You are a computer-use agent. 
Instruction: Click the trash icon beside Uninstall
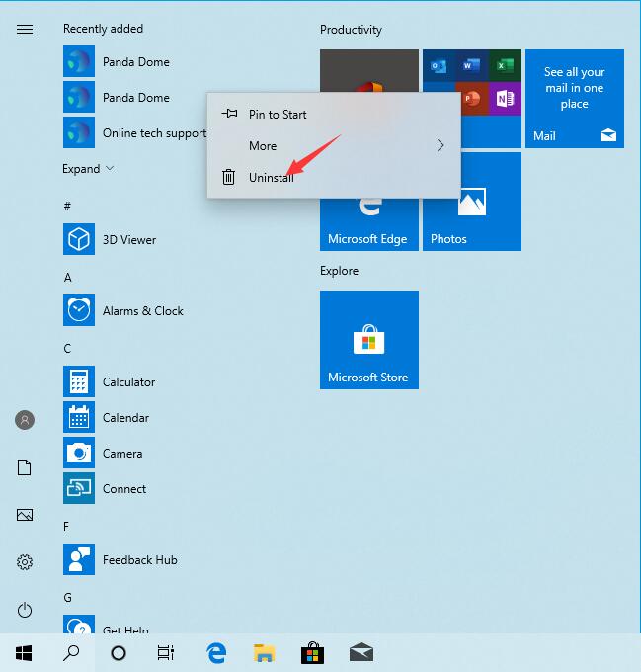[x=228, y=177]
